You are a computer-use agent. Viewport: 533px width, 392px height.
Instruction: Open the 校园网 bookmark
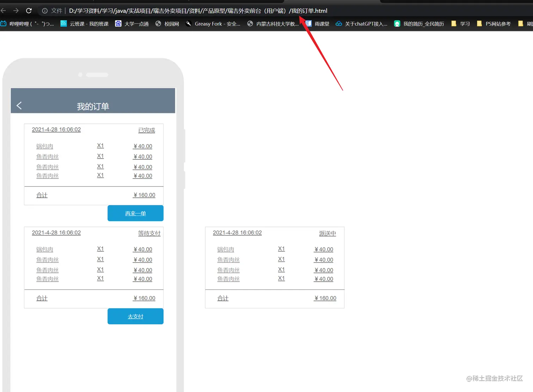167,24
